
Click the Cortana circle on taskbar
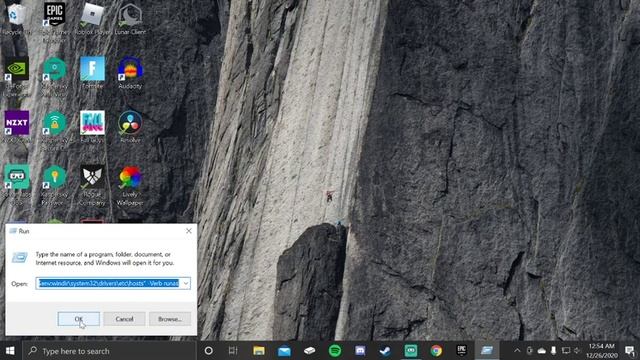coord(208,351)
